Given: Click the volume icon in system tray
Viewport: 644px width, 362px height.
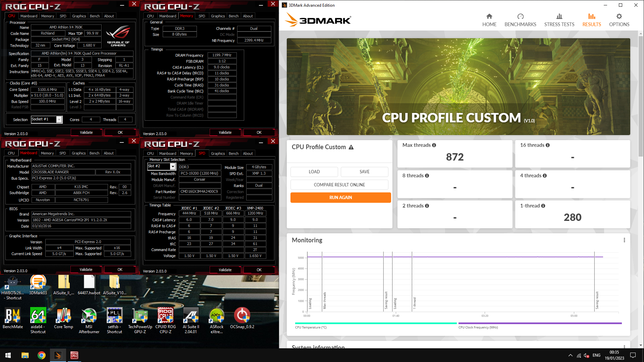Looking at the screenshot, I should click(587, 355).
